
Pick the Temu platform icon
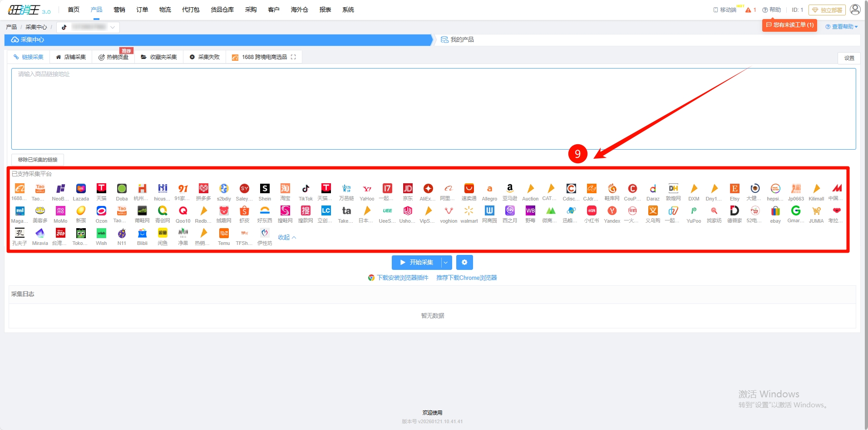pos(224,233)
